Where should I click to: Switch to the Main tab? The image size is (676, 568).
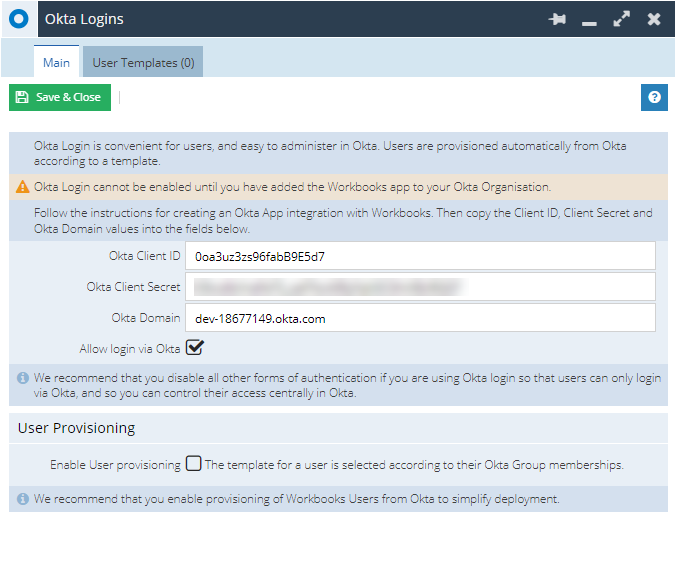click(56, 62)
